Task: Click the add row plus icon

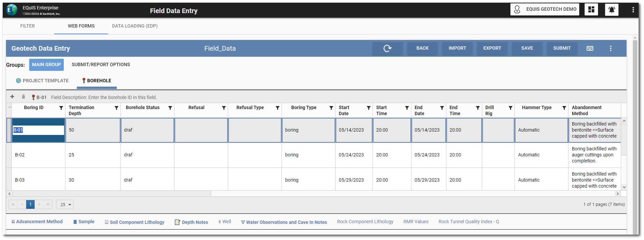Action: [12, 97]
